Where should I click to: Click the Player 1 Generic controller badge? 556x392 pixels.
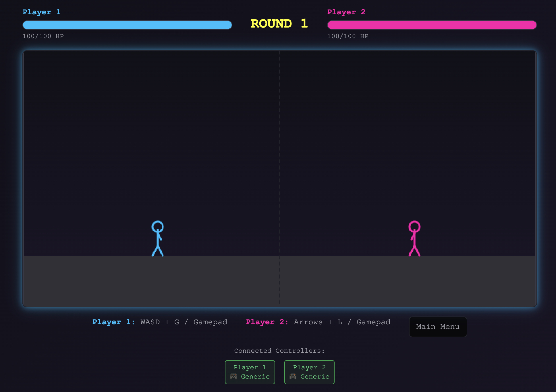[250, 372]
